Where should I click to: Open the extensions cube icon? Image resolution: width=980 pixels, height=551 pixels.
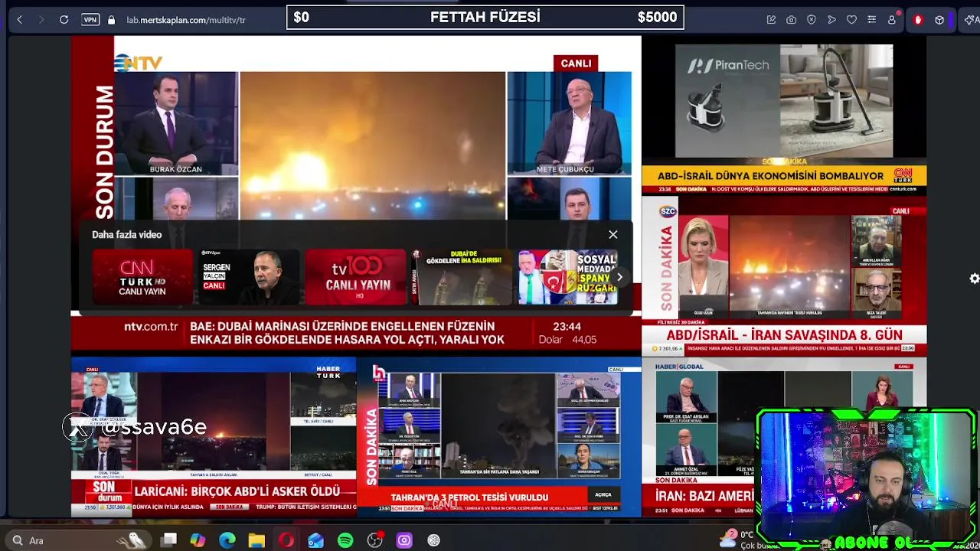939,20
